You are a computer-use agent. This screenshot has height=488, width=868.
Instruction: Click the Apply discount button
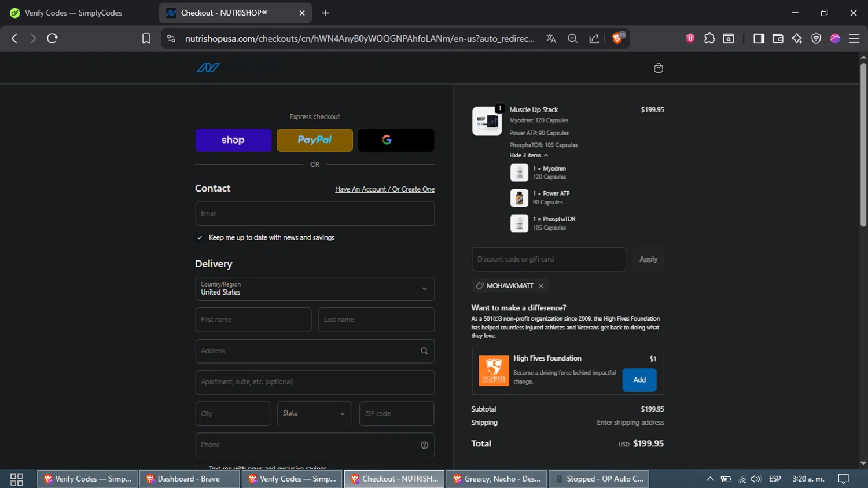pyautogui.click(x=648, y=259)
